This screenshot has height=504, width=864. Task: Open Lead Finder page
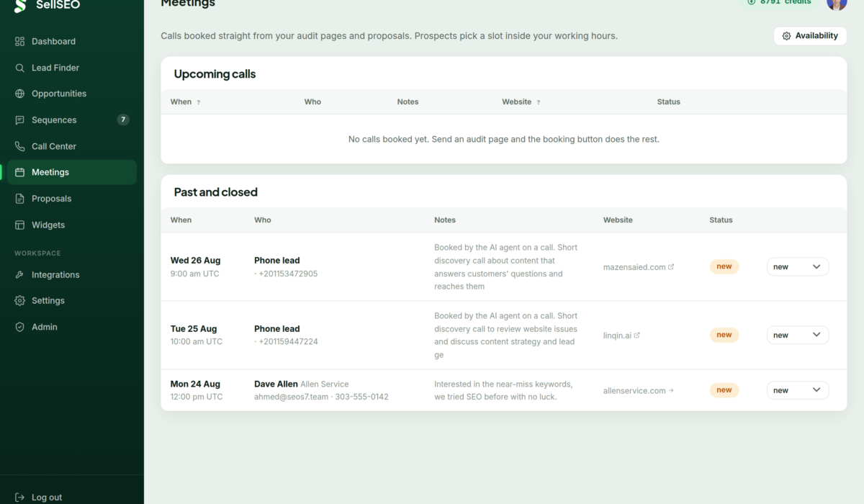[72, 68]
